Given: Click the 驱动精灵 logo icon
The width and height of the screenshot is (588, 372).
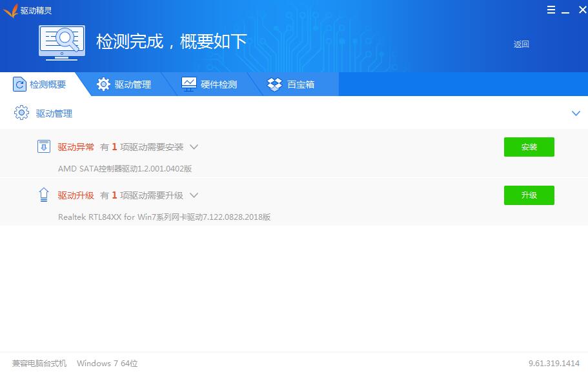Looking at the screenshot, I should pos(10,10).
